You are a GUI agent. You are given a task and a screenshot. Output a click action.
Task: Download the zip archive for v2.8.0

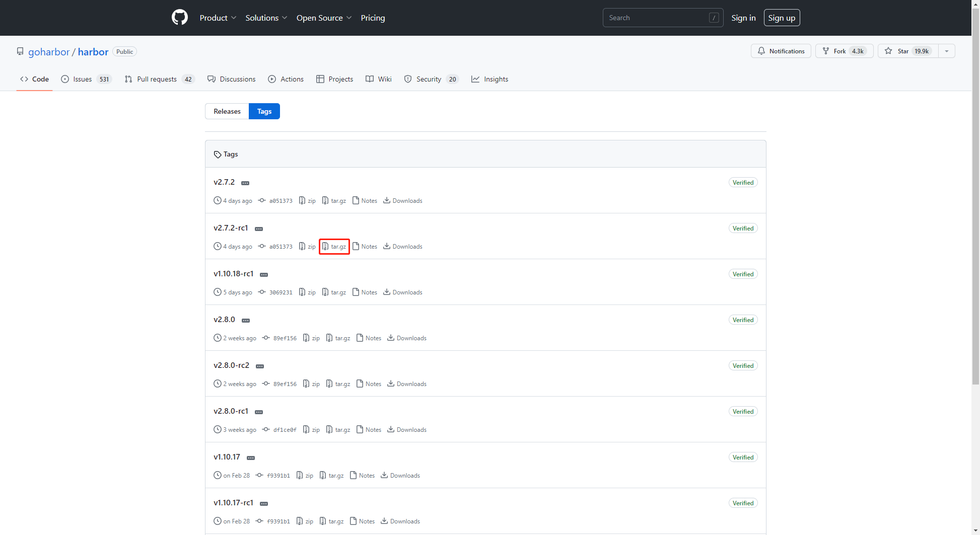(311, 338)
